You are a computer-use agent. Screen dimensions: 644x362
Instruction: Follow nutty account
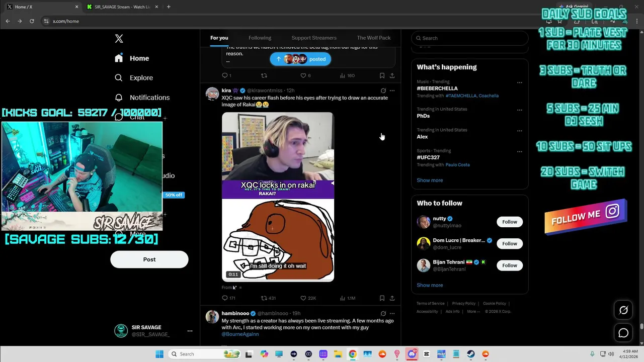[510, 222]
